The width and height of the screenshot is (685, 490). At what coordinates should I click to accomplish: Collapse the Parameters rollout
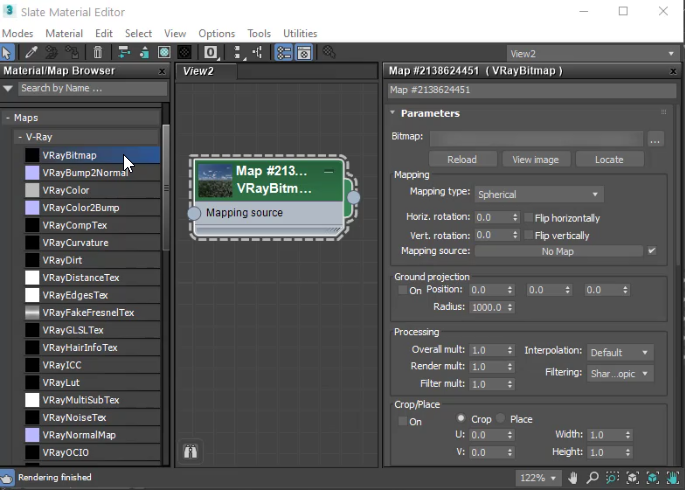point(392,113)
